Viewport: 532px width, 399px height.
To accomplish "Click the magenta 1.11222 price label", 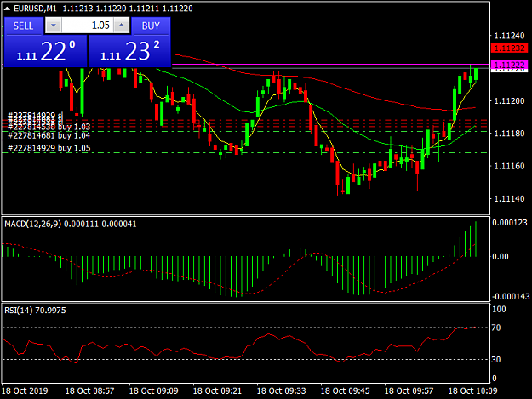I will click(x=510, y=65).
